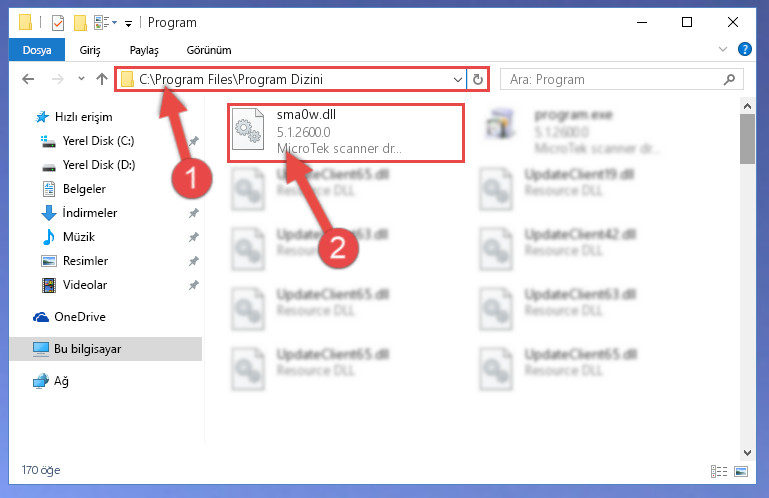Switch to details view icon
The width and height of the screenshot is (769, 498).
pyautogui.click(x=719, y=472)
